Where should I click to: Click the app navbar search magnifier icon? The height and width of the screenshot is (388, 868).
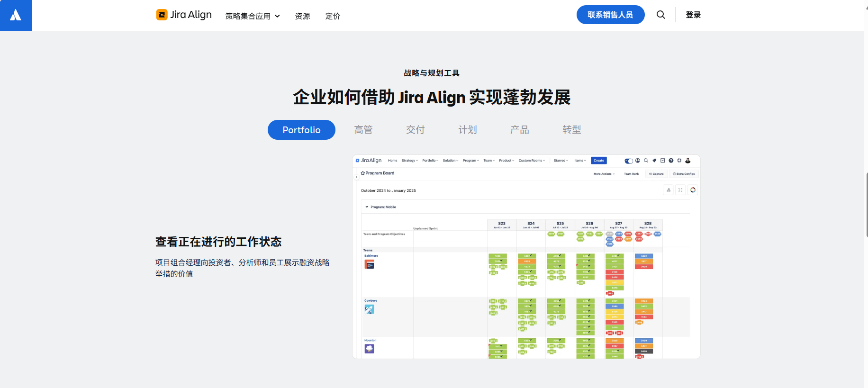coord(646,161)
